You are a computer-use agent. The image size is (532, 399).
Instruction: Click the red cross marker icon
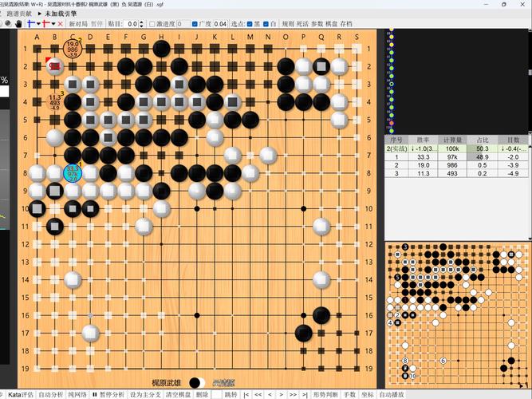coord(45,24)
